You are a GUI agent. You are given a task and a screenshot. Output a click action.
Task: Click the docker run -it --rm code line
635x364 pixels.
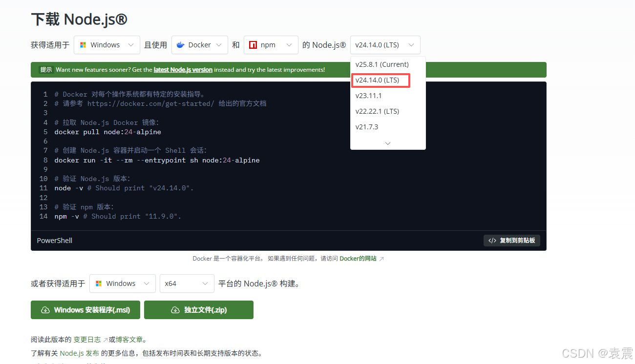[x=157, y=160]
